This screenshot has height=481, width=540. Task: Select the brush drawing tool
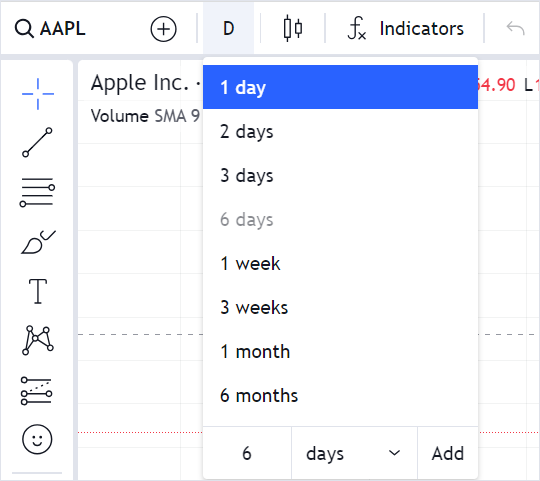[38, 242]
